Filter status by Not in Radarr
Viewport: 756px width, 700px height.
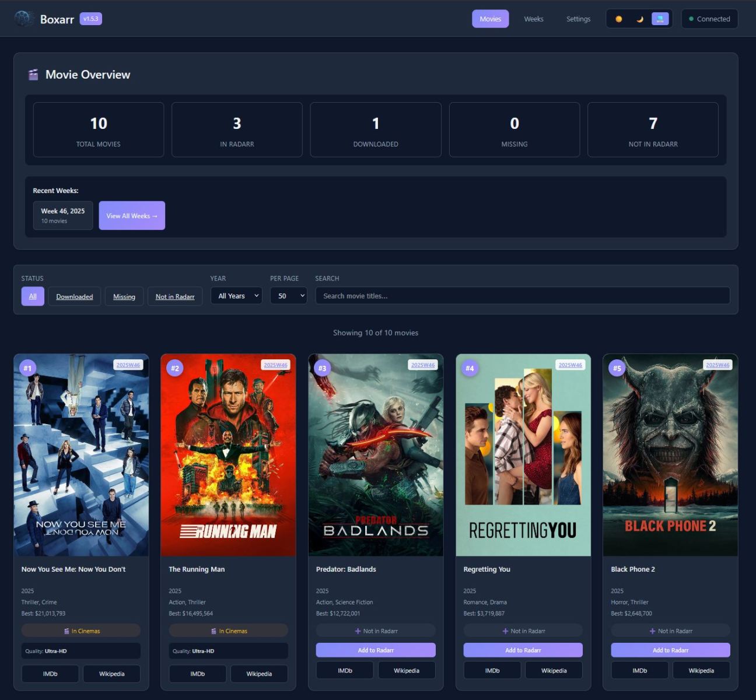tap(175, 296)
